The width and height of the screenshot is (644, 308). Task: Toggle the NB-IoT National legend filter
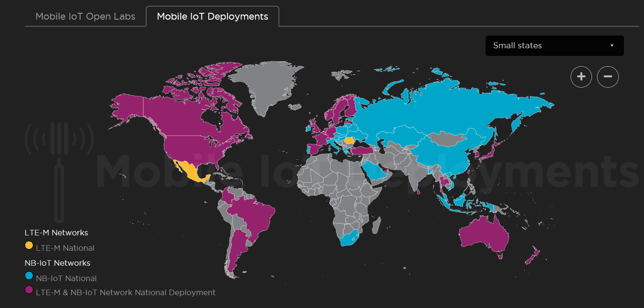coord(61,278)
